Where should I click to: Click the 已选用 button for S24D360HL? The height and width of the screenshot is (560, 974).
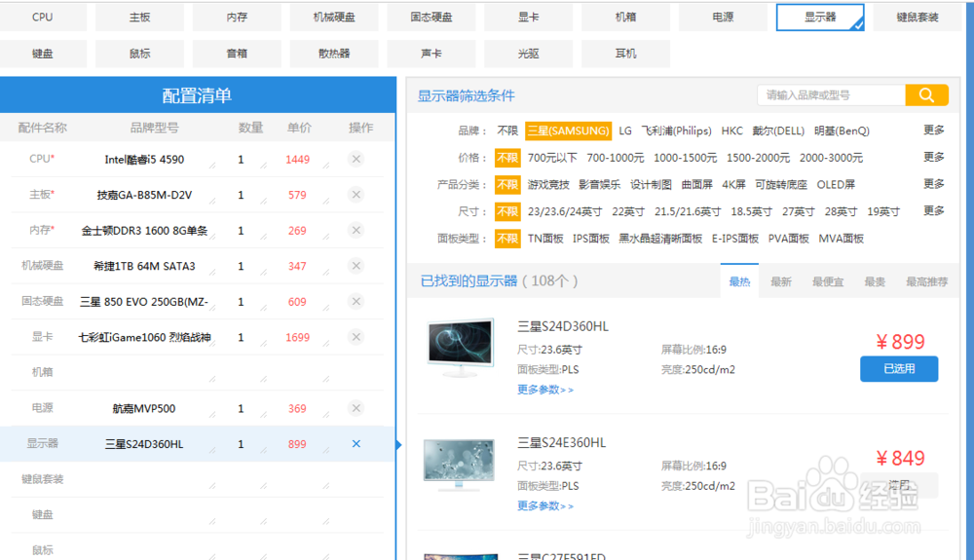899,369
